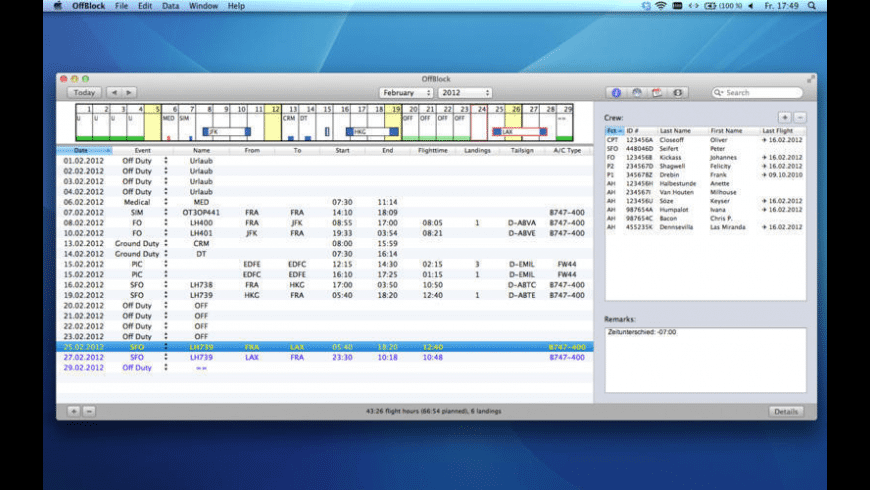Click the globe icon in toolbar

(x=637, y=92)
